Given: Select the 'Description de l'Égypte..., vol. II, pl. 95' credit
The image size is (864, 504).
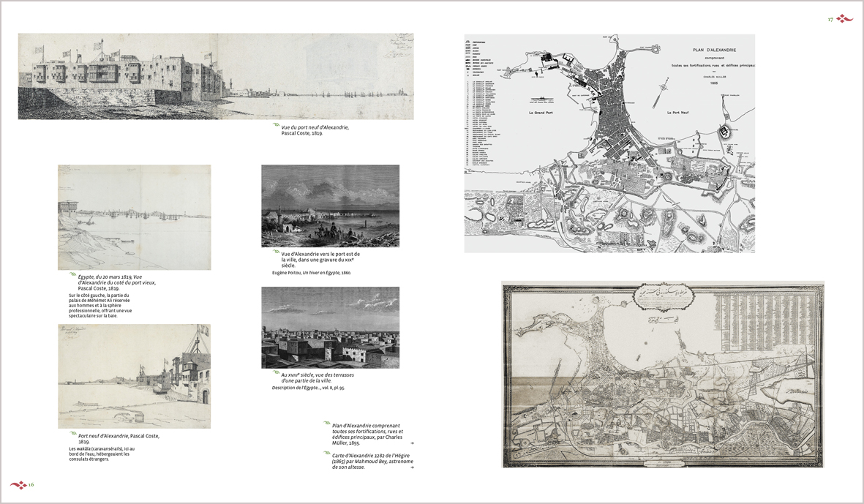Looking at the screenshot, I should coord(308,388).
